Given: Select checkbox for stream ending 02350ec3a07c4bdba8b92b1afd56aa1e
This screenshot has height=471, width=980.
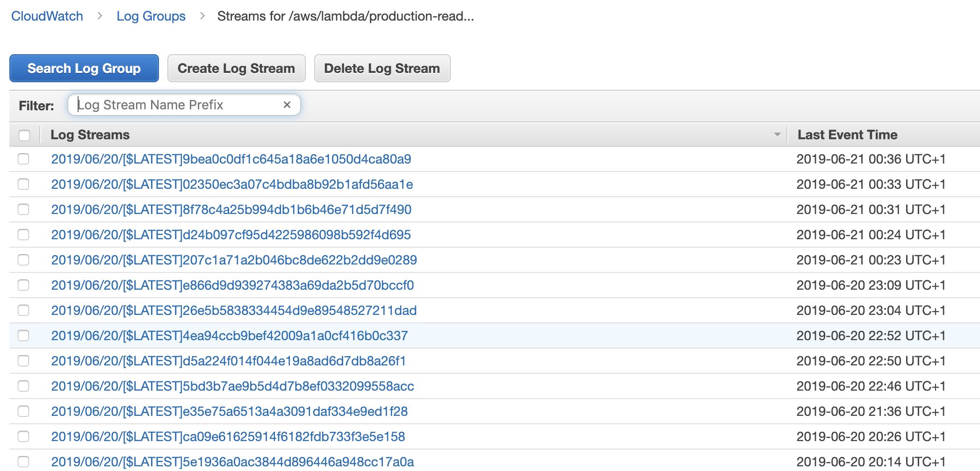Looking at the screenshot, I should 23,184.
